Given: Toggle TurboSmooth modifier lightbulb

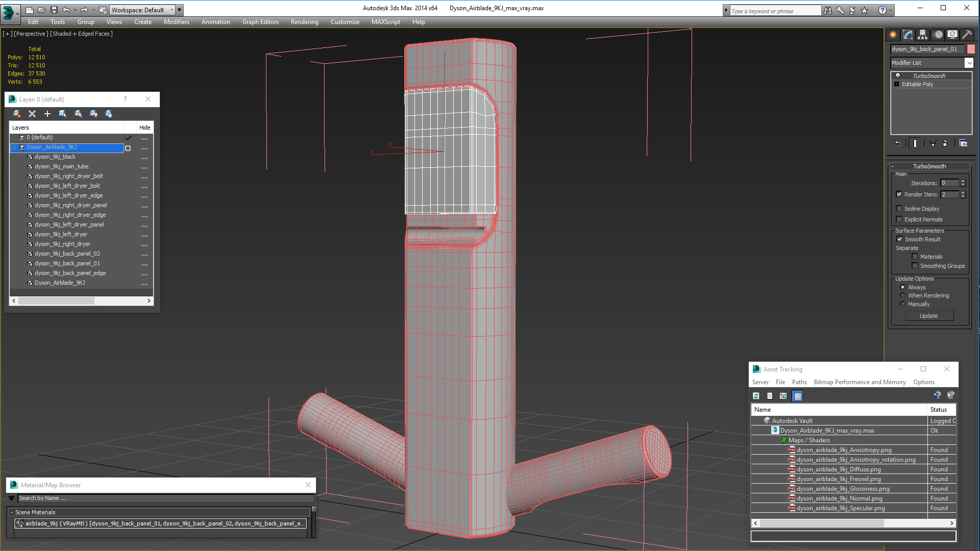Looking at the screenshot, I should tap(898, 76).
